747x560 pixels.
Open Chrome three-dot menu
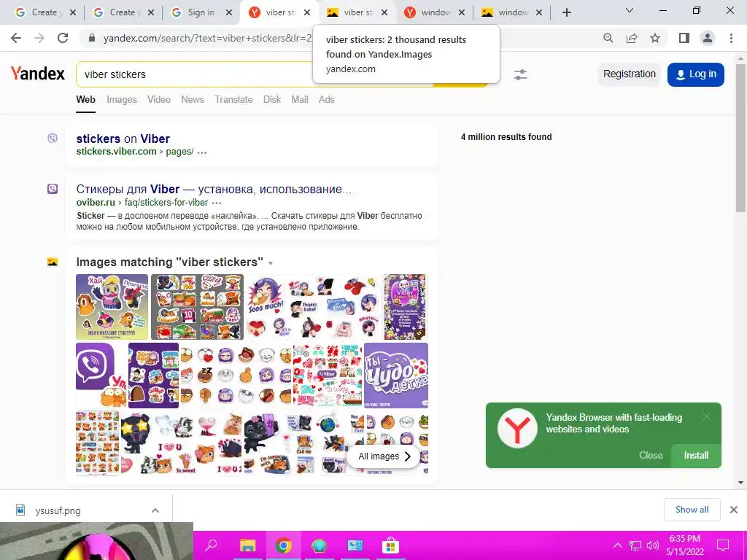coord(731,38)
